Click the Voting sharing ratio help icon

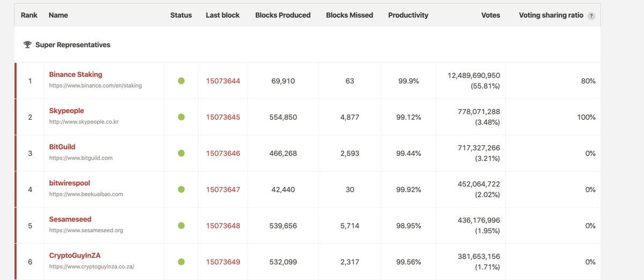coord(591,16)
